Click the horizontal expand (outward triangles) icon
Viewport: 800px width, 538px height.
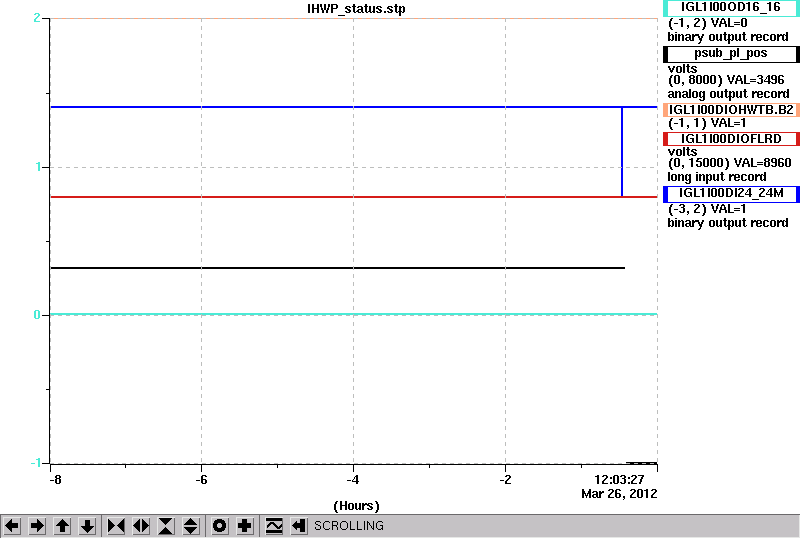141,526
